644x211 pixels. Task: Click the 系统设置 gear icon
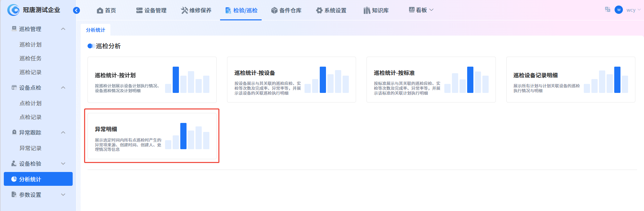click(x=319, y=10)
